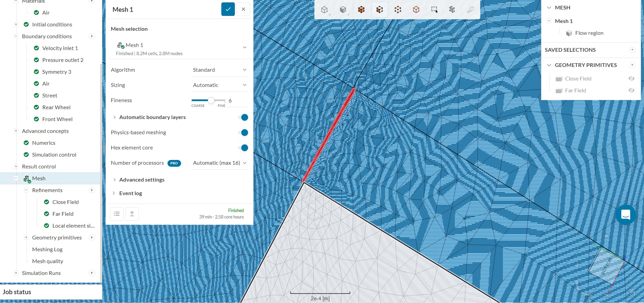The height and width of the screenshot is (303, 644).
Task: Add a geometry primitive in tree
Action: coord(92,237)
